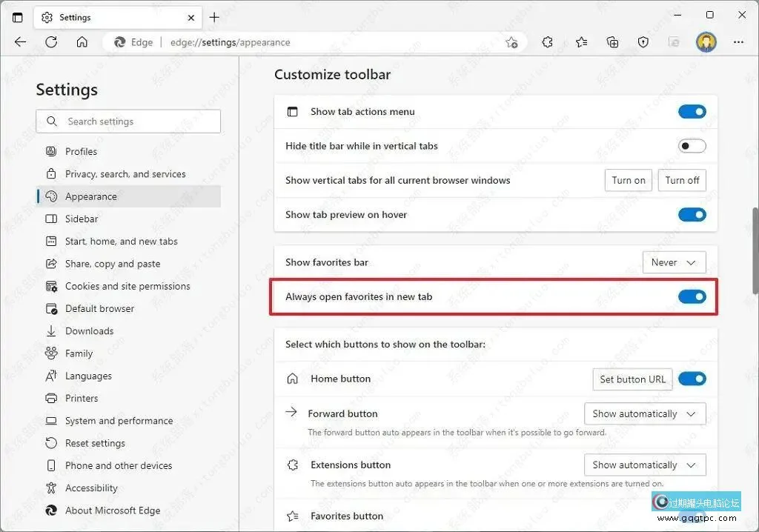This screenshot has height=532, width=759.
Task: Open the Downloads settings section
Action: click(89, 330)
